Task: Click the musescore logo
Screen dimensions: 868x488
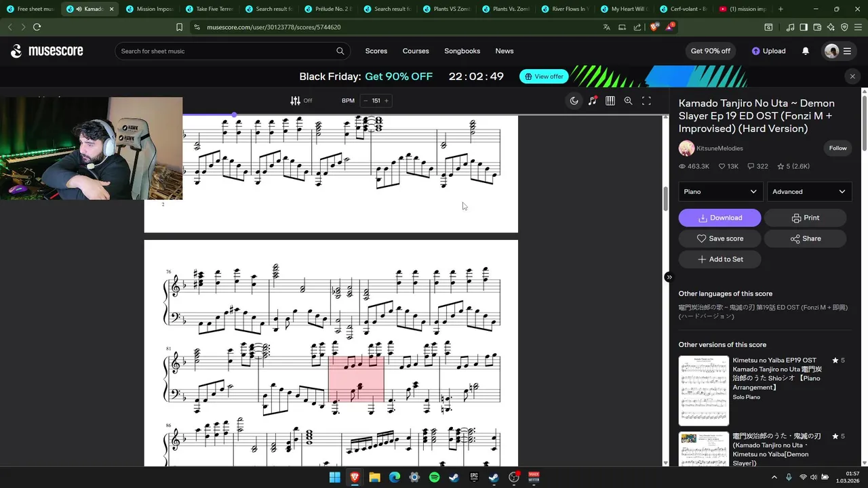Action: point(47,51)
